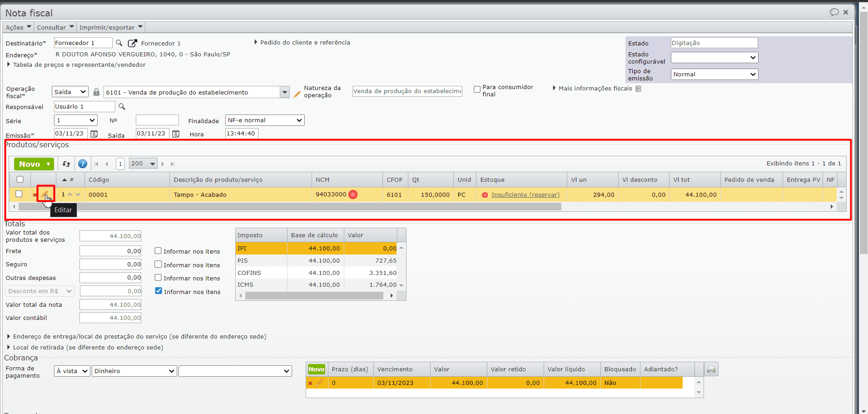
Task: Move product item 1 down
Action: [x=78, y=195]
